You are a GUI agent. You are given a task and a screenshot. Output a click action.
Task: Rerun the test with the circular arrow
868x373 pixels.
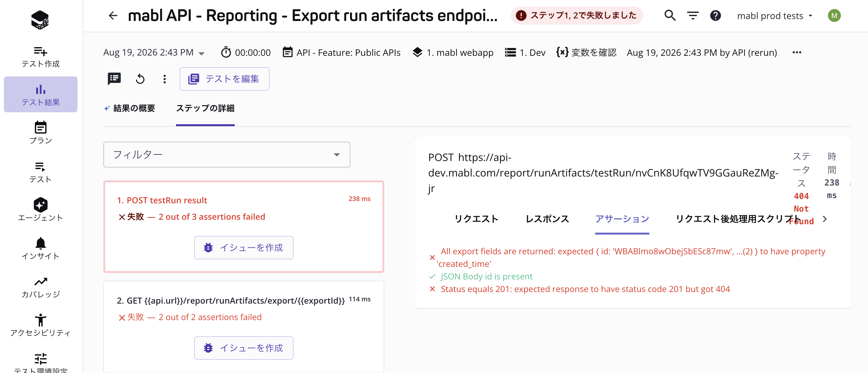pyautogui.click(x=140, y=79)
